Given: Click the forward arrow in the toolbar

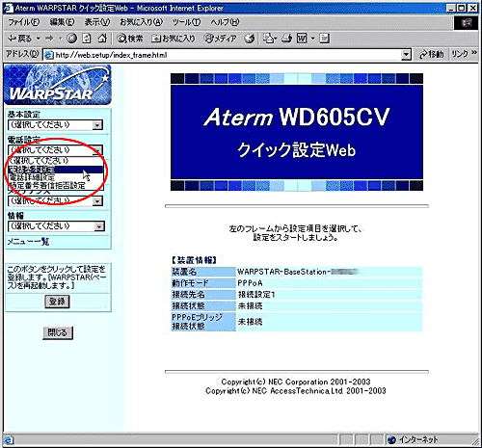Looking at the screenshot, I should tap(50, 39).
